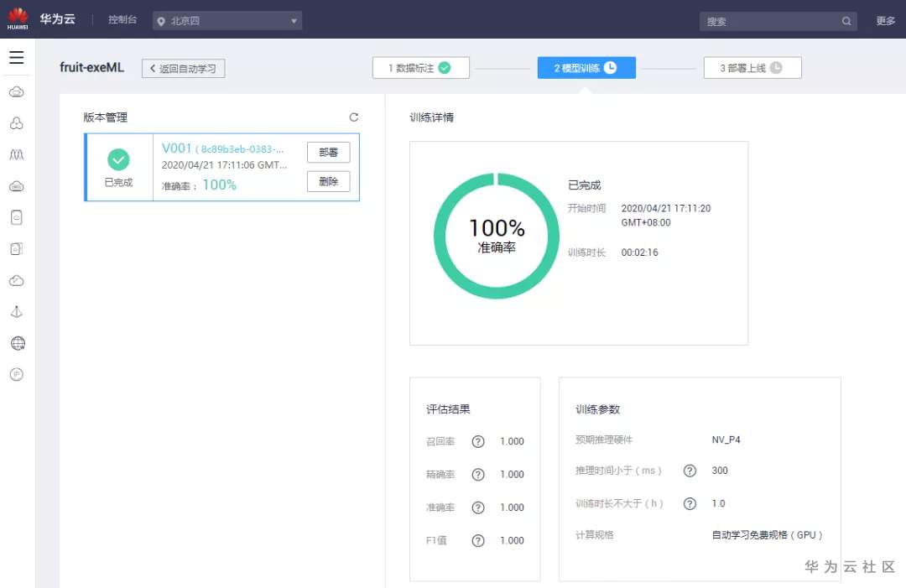This screenshot has height=588, width=906.
Task: Click the document-shaped sidebar icon
Action: (x=17, y=217)
